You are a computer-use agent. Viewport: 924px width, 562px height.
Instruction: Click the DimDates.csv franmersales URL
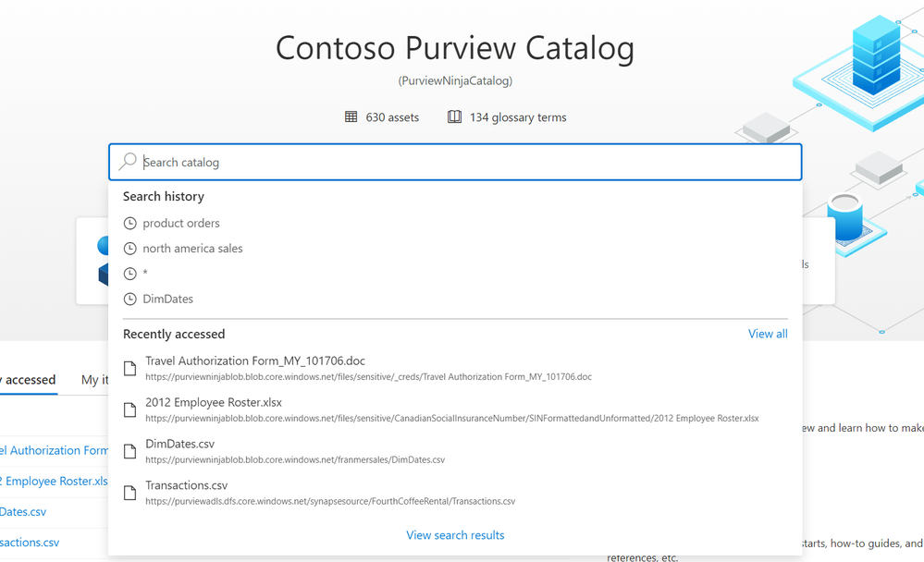pos(295,459)
